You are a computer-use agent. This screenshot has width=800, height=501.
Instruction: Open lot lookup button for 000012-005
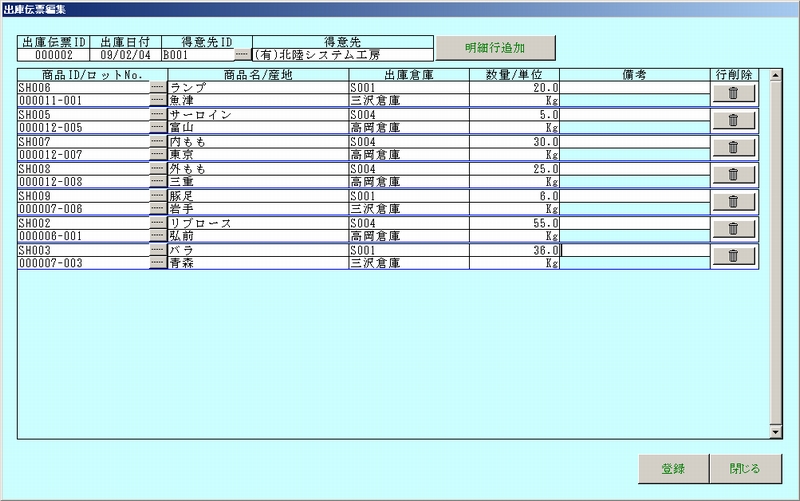[x=157, y=128]
